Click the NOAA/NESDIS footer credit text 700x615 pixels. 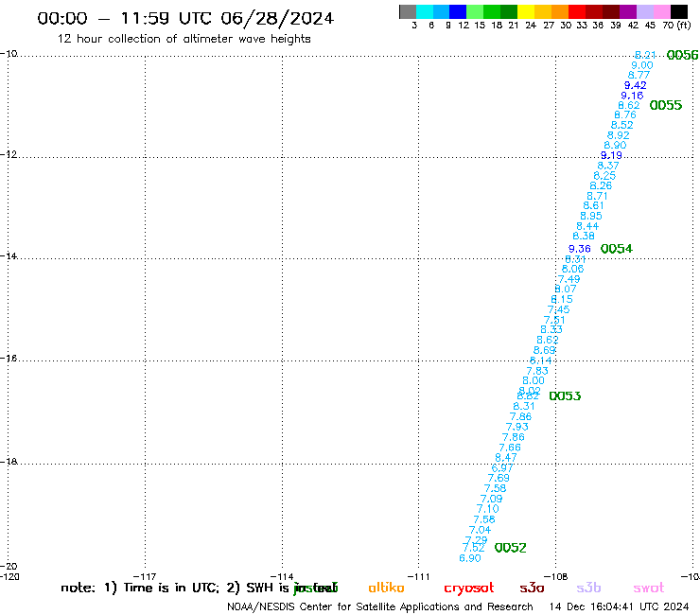click(x=380, y=607)
